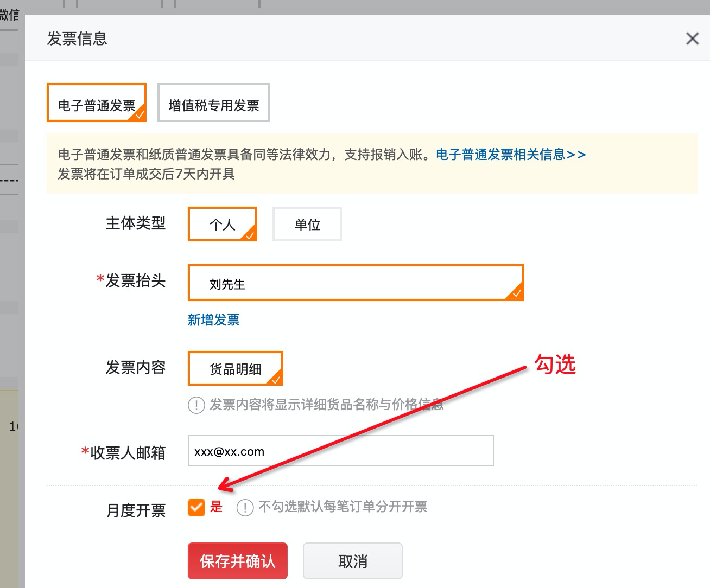Open 电子普通发票相关信息>> link

pyautogui.click(x=511, y=155)
